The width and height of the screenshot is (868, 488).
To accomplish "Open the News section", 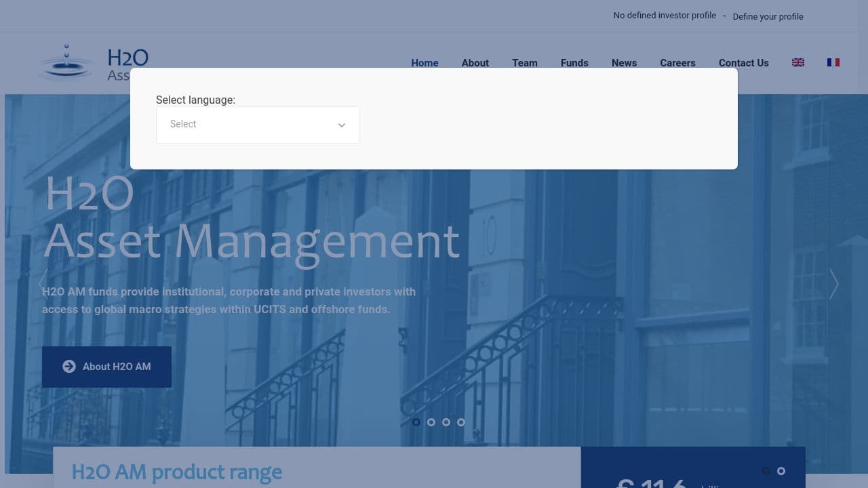I will (x=624, y=62).
